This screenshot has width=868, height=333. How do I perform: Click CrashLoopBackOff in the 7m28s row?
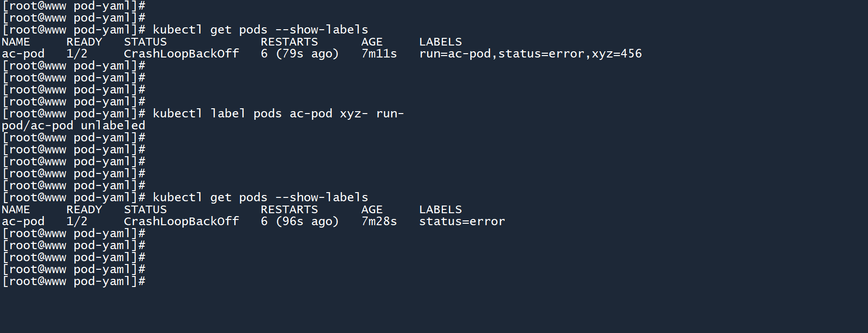(x=181, y=221)
